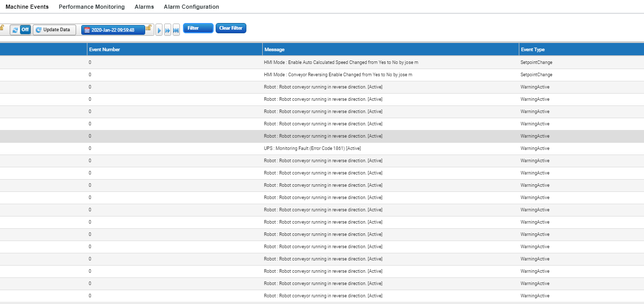Switch to the Alarms tab
This screenshot has width=644, height=304.
click(144, 7)
